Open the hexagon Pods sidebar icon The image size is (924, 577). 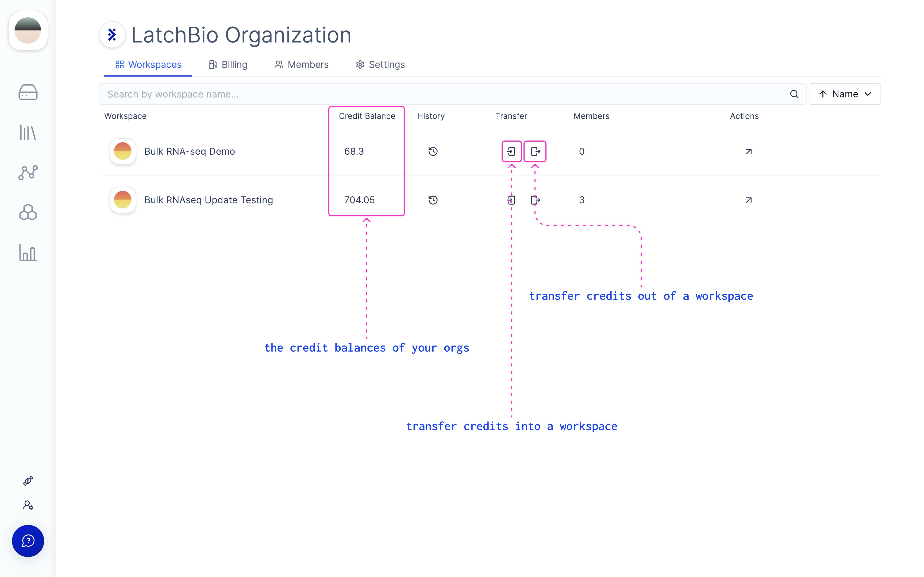pyautogui.click(x=28, y=213)
